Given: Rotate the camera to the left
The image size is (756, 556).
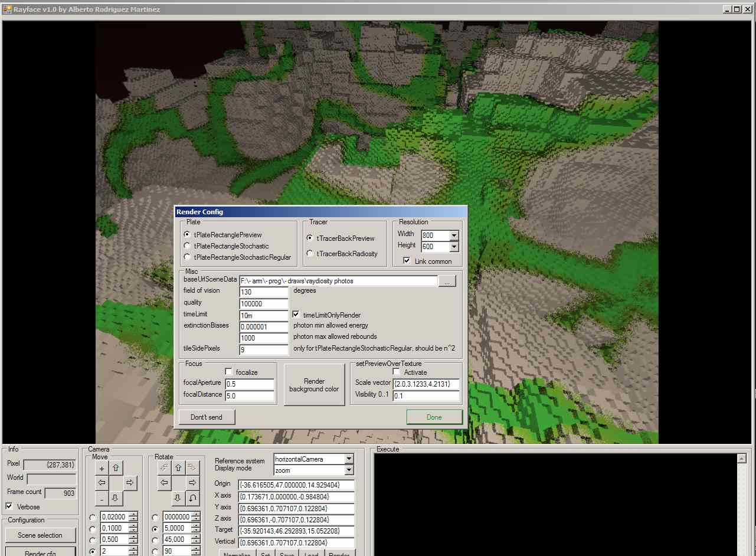Looking at the screenshot, I should point(163,483).
